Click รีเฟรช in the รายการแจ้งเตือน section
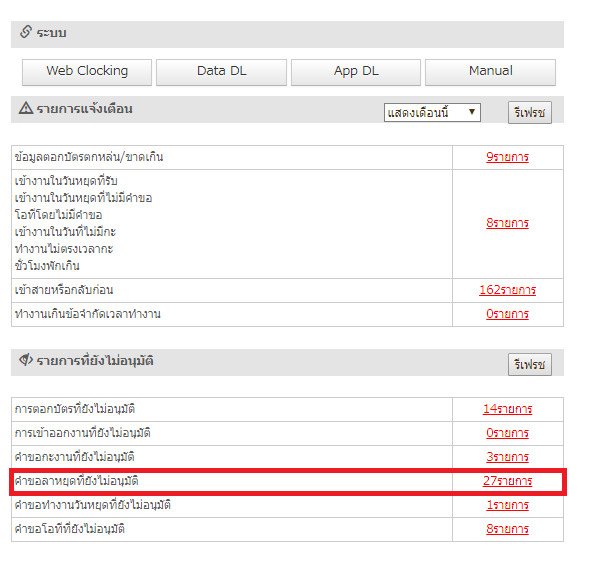The image size is (605, 572). pyautogui.click(x=529, y=112)
